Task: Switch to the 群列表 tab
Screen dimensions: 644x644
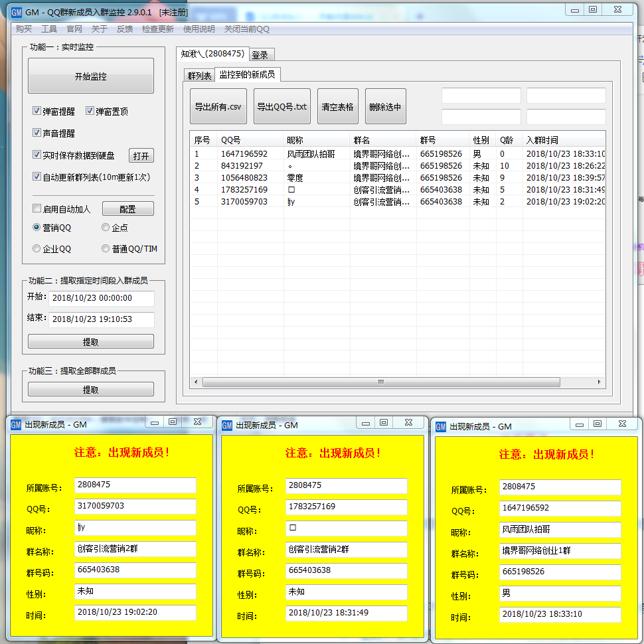Action: pos(199,76)
